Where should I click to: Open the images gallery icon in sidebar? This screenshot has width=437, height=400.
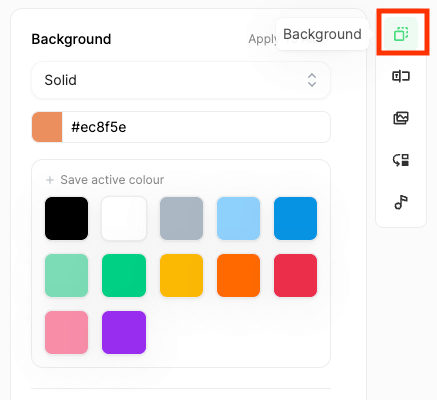[401, 118]
